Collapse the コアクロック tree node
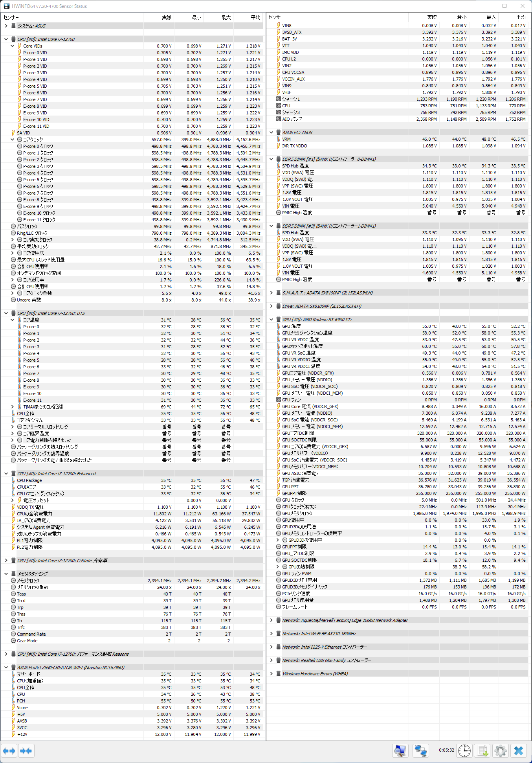This screenshot has height=763, width=532. [12, 140]
